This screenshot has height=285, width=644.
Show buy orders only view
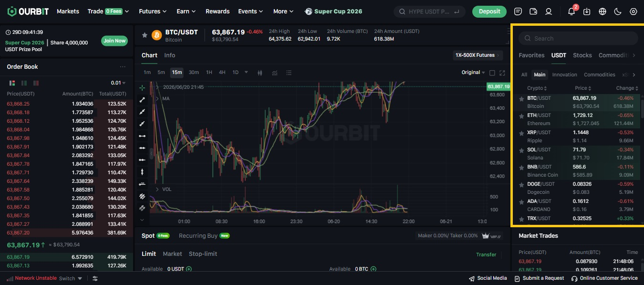click(24, 83)
